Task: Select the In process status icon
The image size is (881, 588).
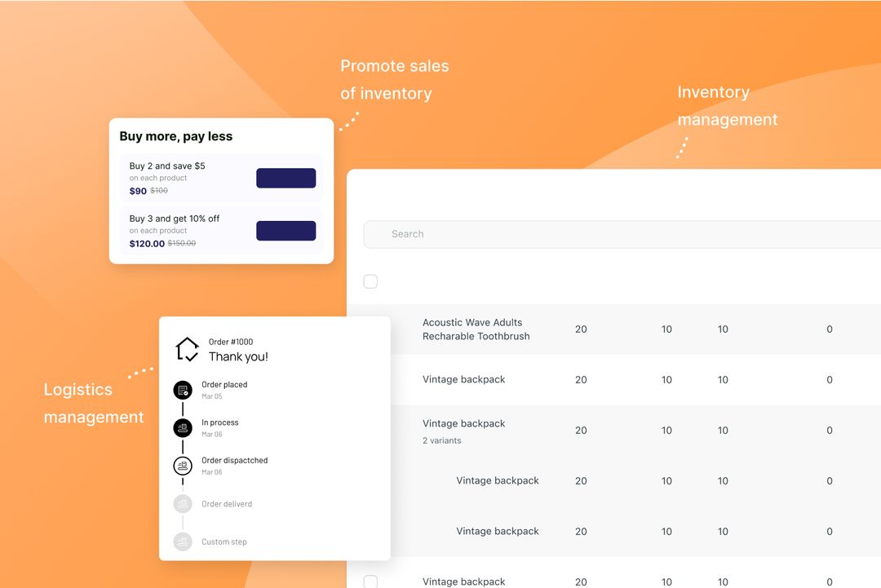Action: pos(182,427)
